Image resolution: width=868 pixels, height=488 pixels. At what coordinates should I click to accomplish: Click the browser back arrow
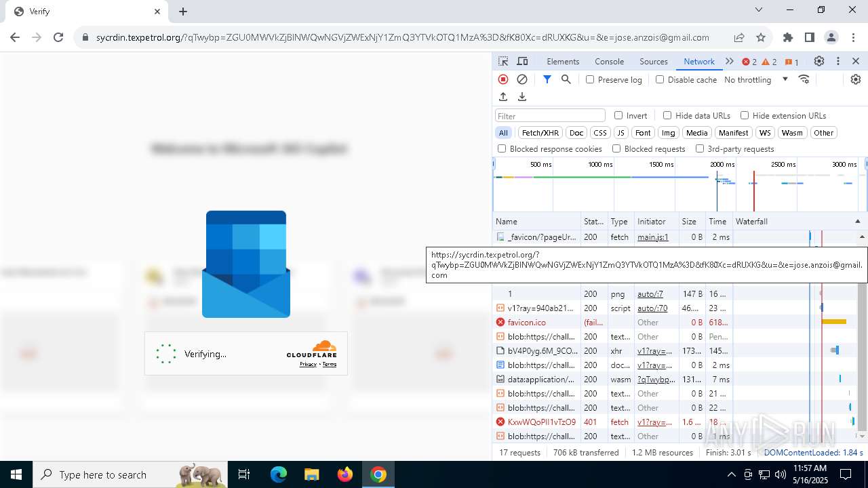click(x=15, y=37)
